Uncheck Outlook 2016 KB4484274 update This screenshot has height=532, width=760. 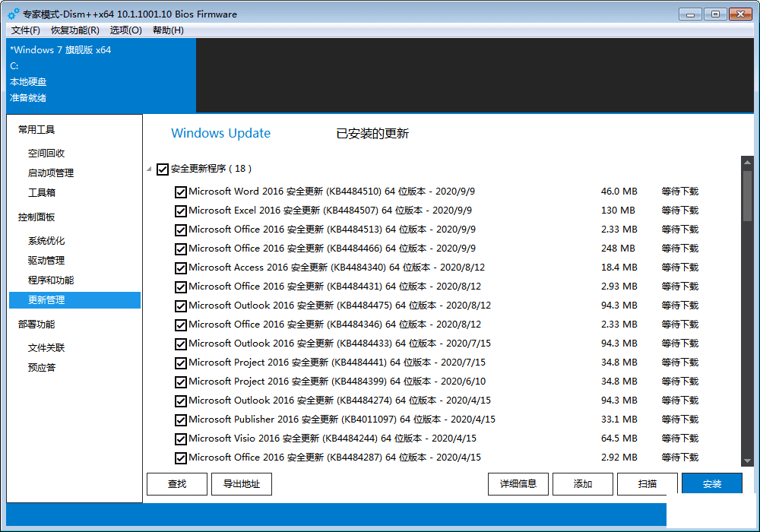181,401
